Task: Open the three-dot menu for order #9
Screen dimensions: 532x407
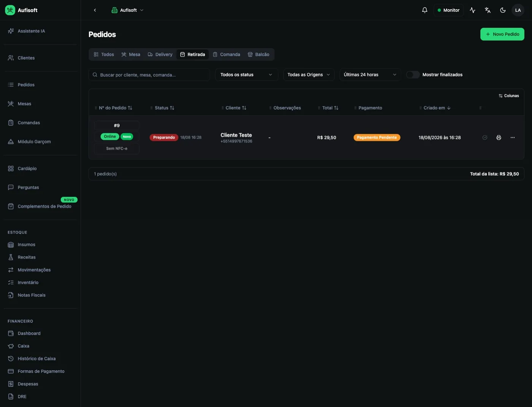Action: tap(513, 137)
